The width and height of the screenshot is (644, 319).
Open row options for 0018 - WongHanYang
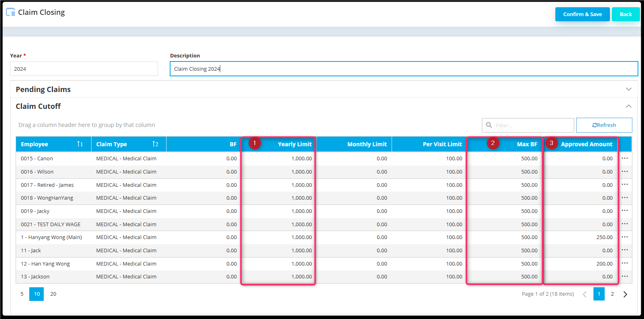[x=625, y=198]
